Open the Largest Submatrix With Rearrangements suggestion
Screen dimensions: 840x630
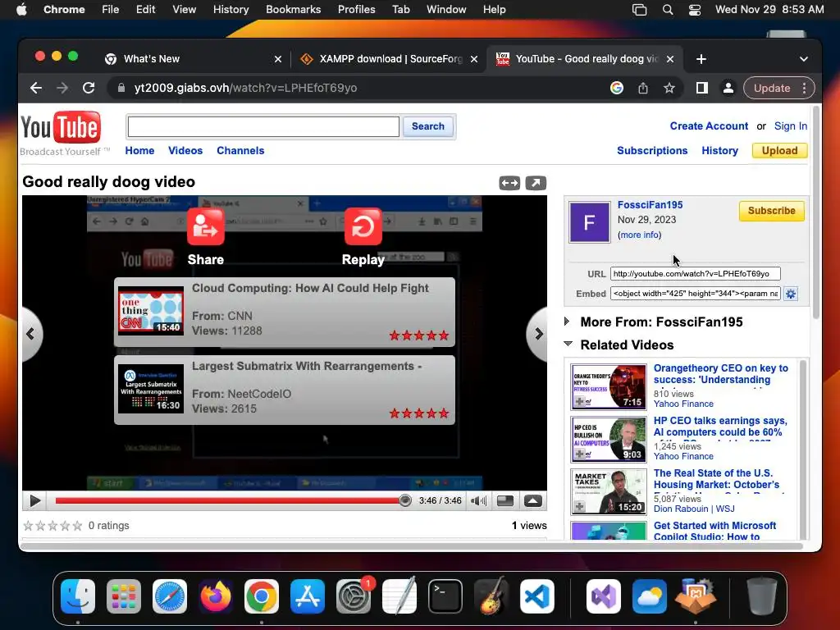285,390
